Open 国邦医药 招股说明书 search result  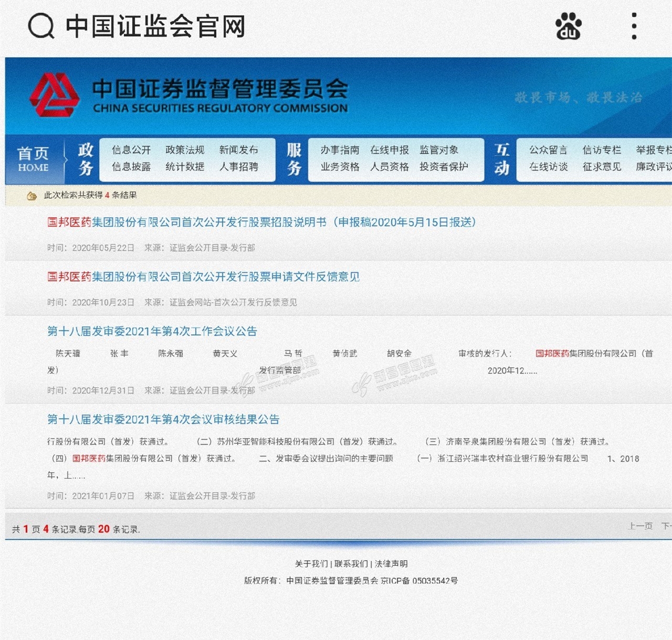[x=261, y=222]
